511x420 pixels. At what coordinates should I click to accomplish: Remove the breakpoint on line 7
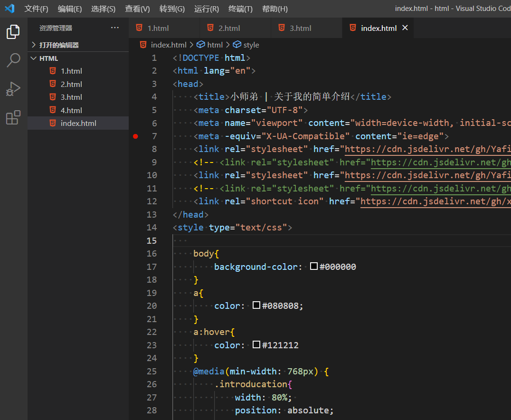coord(135,136)
